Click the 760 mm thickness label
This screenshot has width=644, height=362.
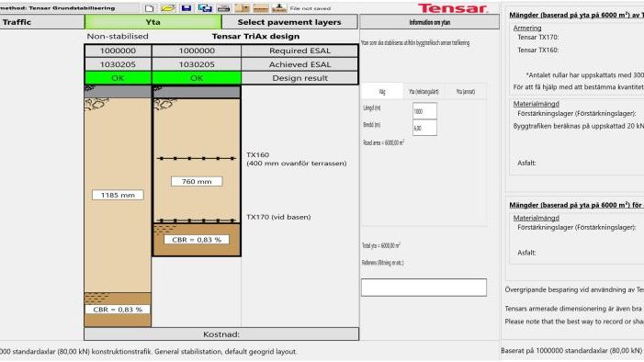pos(197,181)
